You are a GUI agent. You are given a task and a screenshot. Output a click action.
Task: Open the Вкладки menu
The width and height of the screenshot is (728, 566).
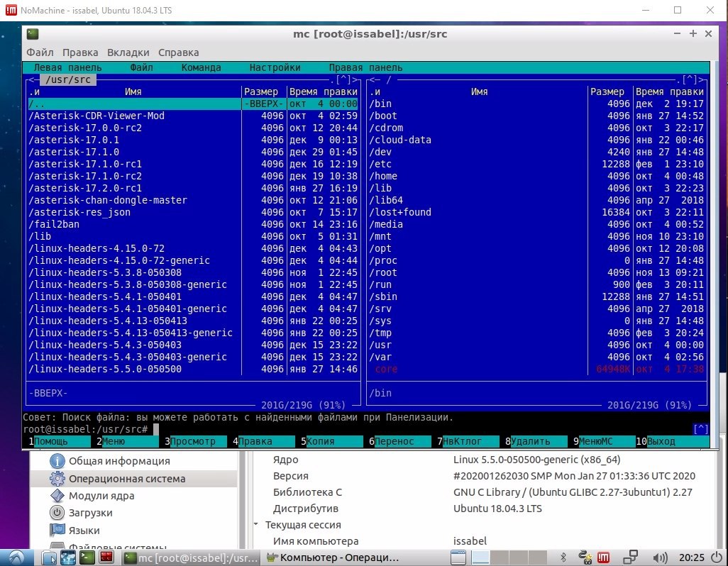pyautogui.click(x=128, y=52)
